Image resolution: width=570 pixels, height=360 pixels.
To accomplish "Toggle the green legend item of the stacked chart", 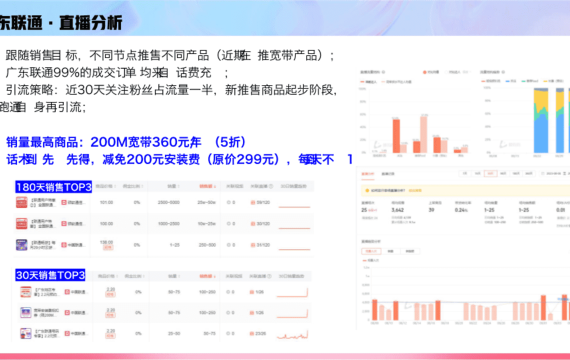I will coord(530,81).
